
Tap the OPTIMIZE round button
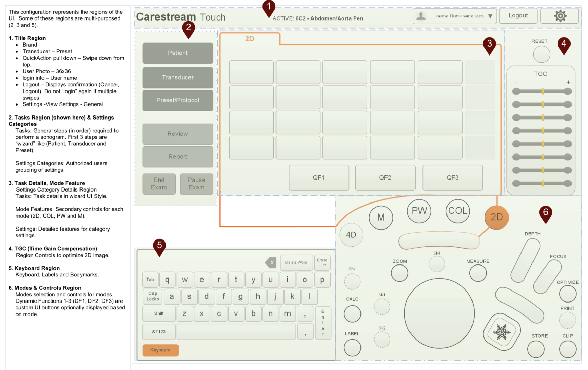coord(568,294)
